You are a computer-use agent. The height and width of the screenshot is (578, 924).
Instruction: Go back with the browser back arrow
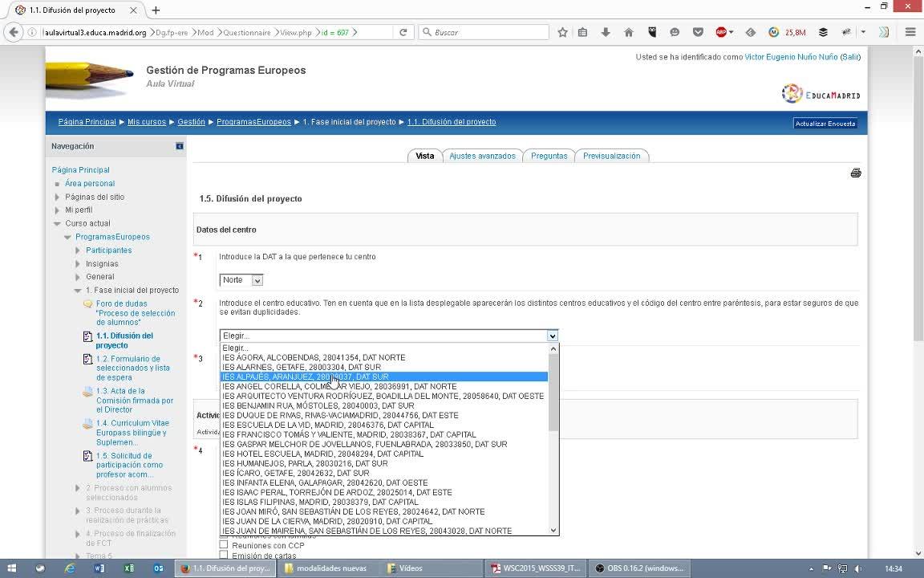14,32
